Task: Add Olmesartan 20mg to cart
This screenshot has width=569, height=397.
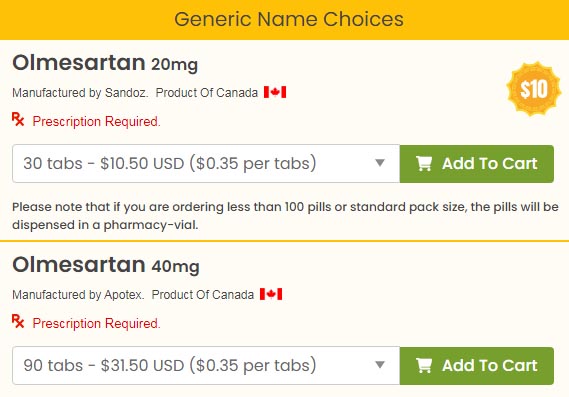Action: pos(477,164)
